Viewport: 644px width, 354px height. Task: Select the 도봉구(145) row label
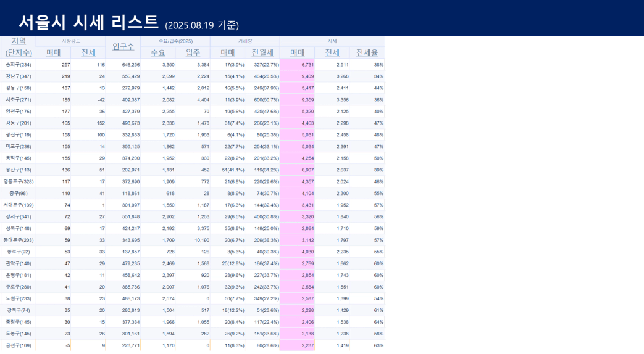[x=18, y=334]
